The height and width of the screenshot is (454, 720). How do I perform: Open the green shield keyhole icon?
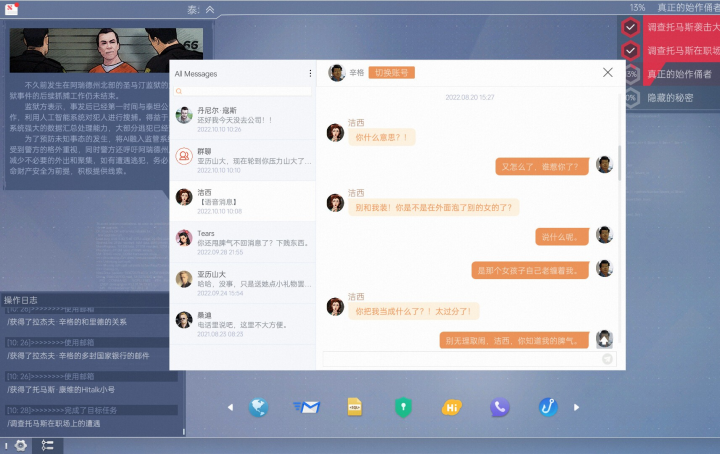(403, 408)
